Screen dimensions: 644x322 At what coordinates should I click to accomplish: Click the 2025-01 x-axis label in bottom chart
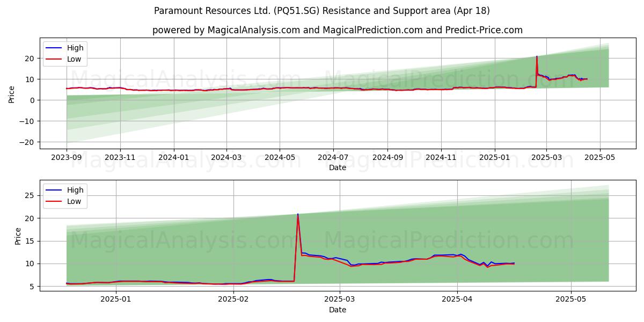coord(116,300)
